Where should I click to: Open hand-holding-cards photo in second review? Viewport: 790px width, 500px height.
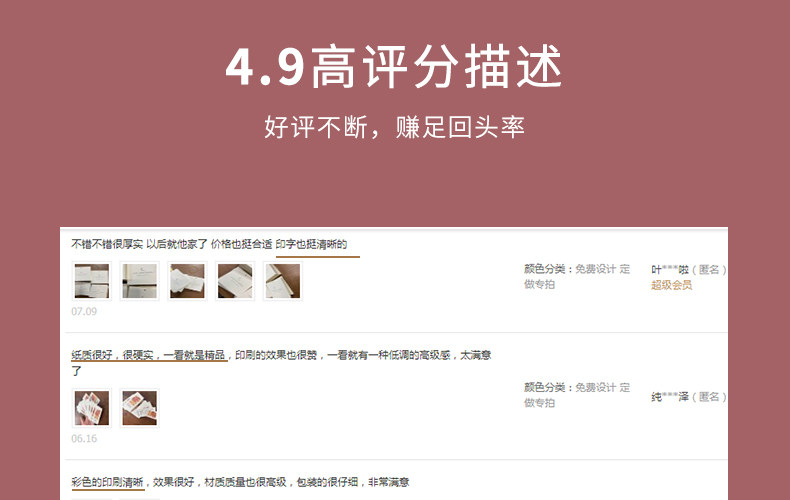pos(92,408)
